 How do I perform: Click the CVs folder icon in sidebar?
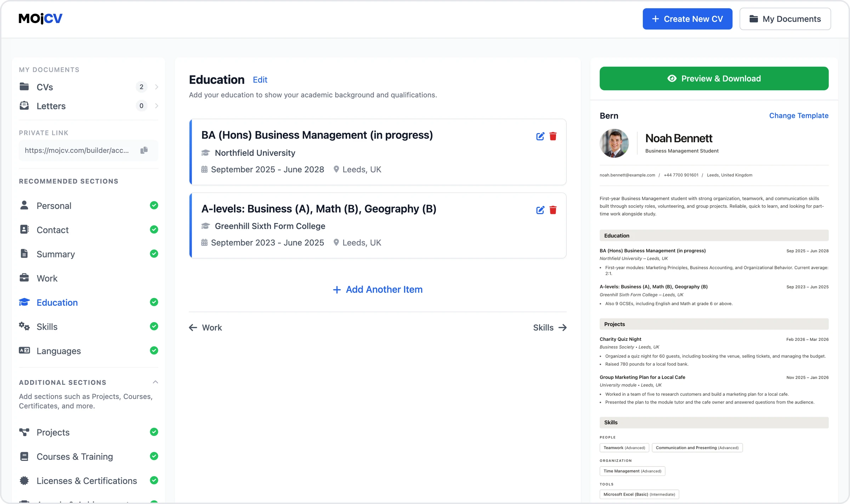[x=24, y=87]
